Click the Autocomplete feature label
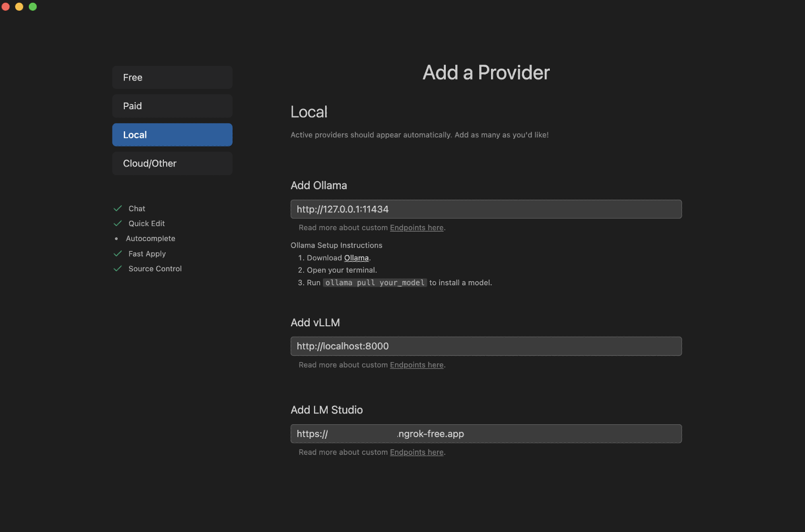 151,239
